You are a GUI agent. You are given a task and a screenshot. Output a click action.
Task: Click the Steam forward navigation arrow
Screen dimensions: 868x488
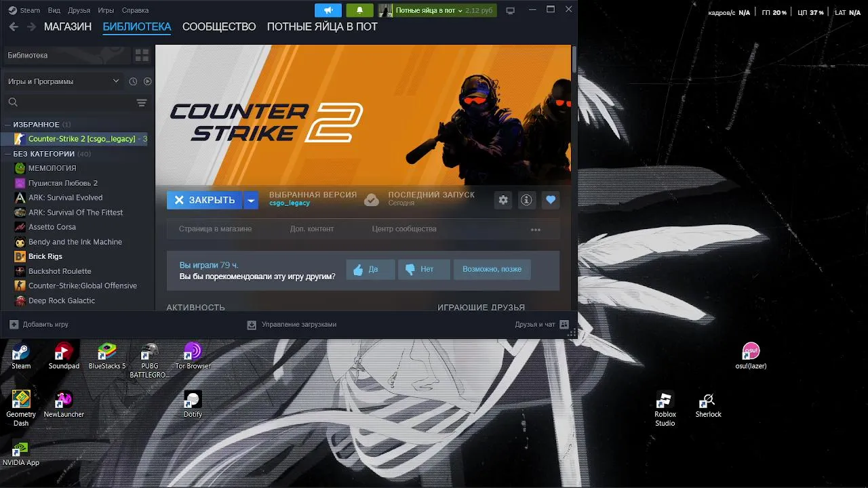pyautogui.click(x=32, y=27)
